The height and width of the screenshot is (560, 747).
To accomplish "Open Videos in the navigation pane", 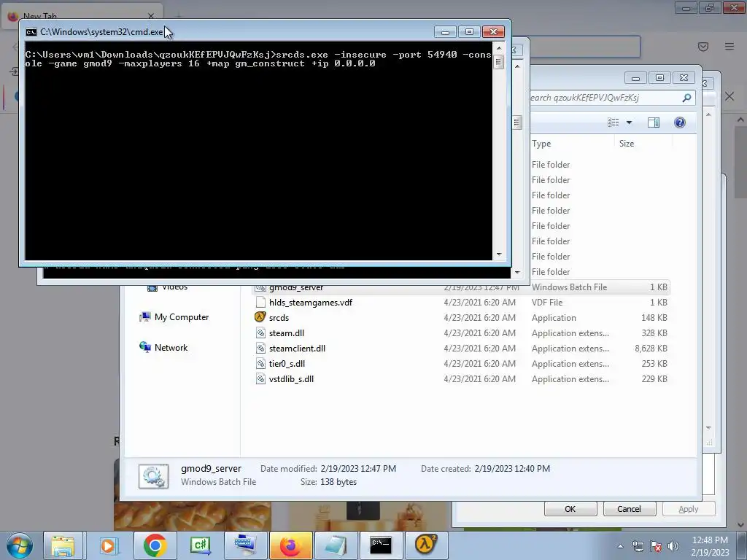I will pyautogui.click(x=174, y=287).
